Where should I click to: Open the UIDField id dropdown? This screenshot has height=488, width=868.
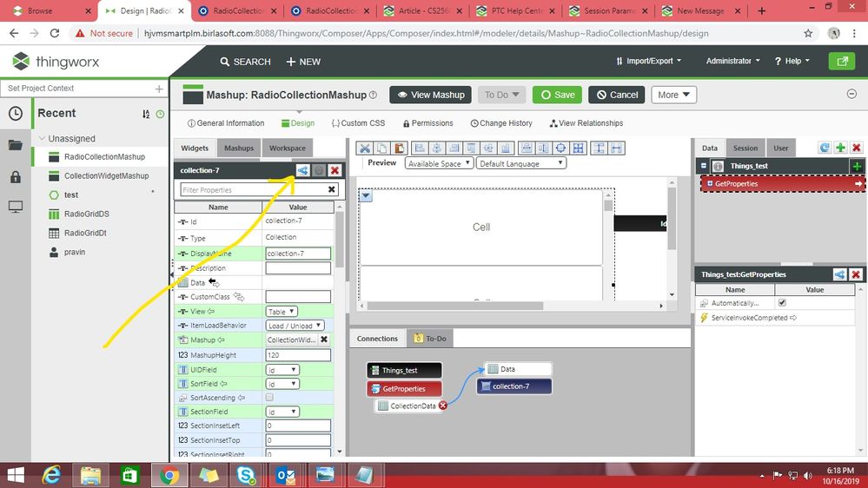point(282,370)
